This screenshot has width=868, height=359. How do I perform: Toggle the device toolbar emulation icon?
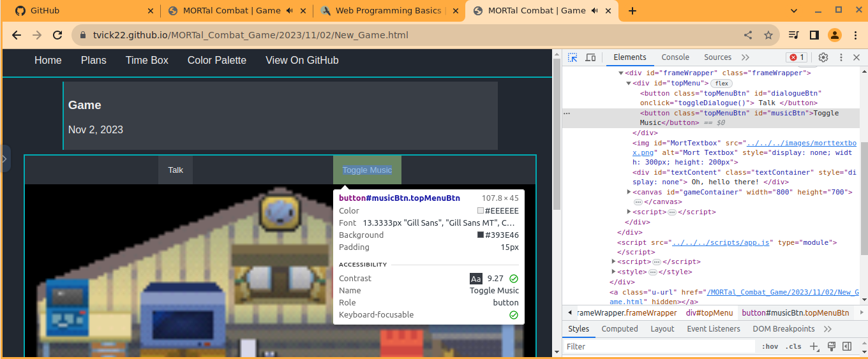pos(590,57)
